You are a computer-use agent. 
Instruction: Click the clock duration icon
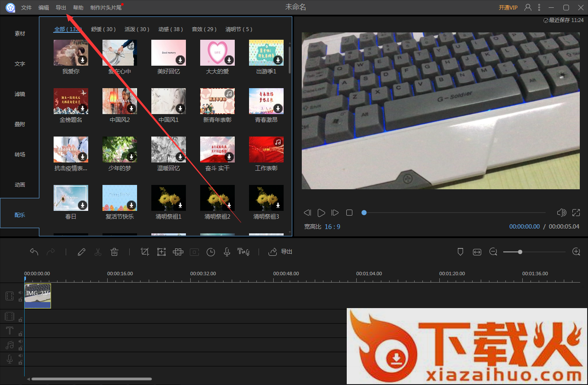pos(211,252)
